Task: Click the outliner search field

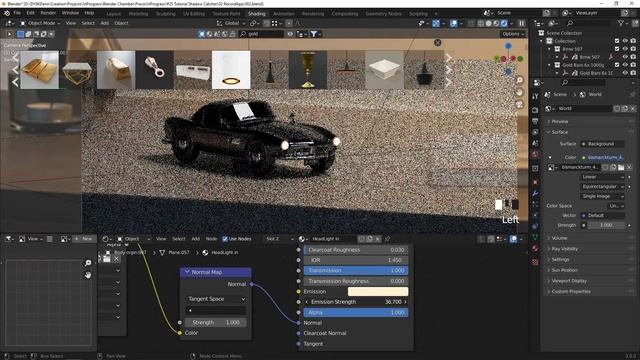Action: point(589,23)
